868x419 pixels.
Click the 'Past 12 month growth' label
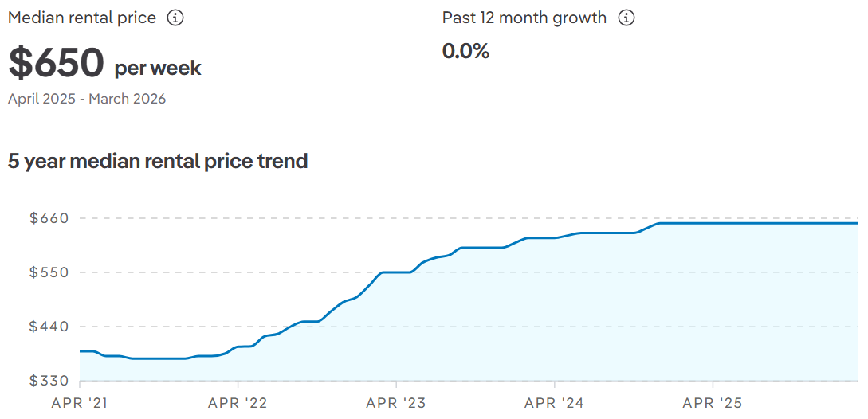pos(524,18)
